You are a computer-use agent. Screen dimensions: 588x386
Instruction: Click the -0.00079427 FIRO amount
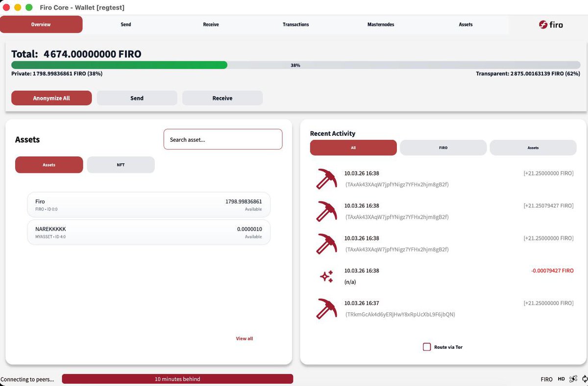pos(552,271)
